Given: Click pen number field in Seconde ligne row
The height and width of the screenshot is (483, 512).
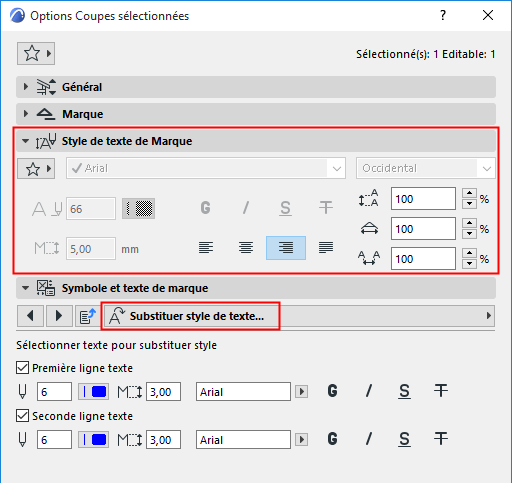Looking at the screenshot, I should click(54, 439).
